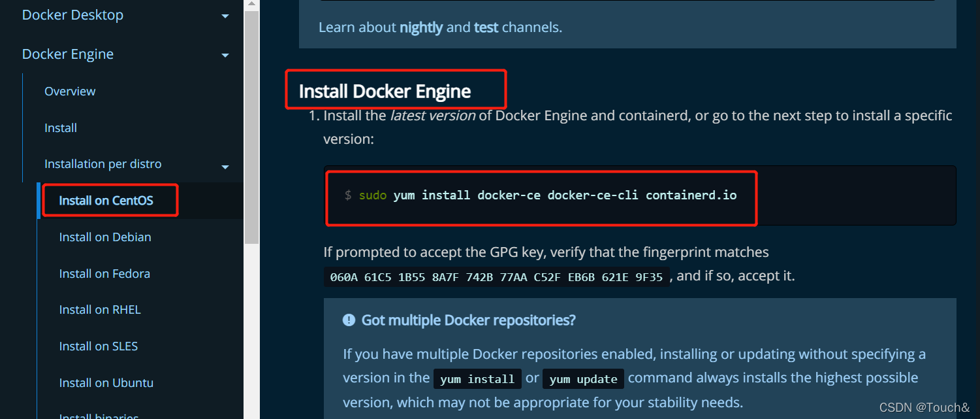Viewport: 980px width, 419px height.
Task: Click the Got multiple Docker repositories? title
Action: point(469,320)
